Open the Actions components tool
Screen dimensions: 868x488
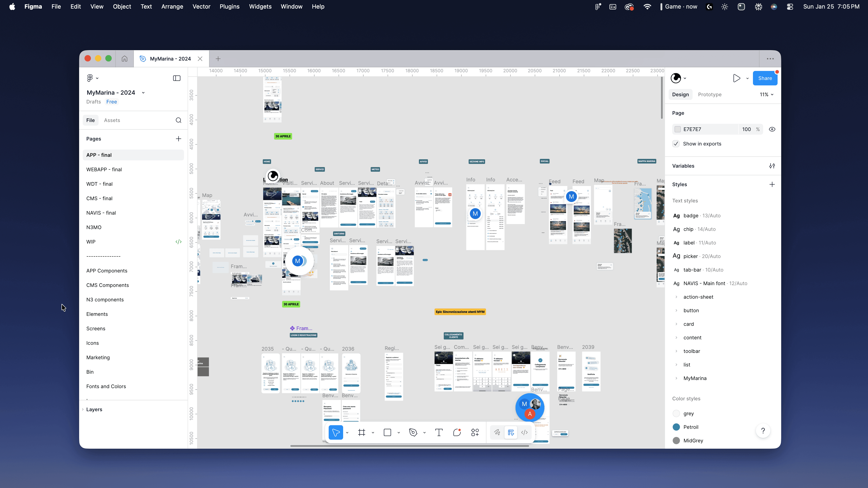coord(475,432)
